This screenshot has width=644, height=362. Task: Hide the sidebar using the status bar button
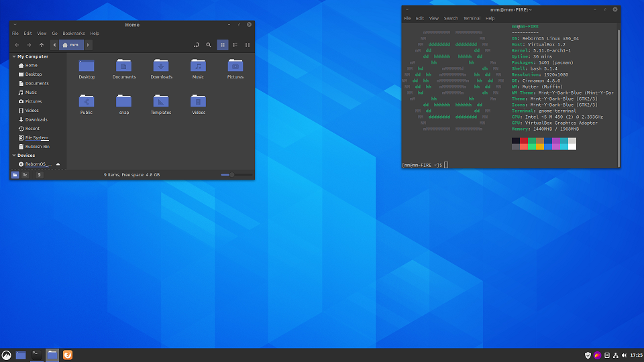click(39, 175)
